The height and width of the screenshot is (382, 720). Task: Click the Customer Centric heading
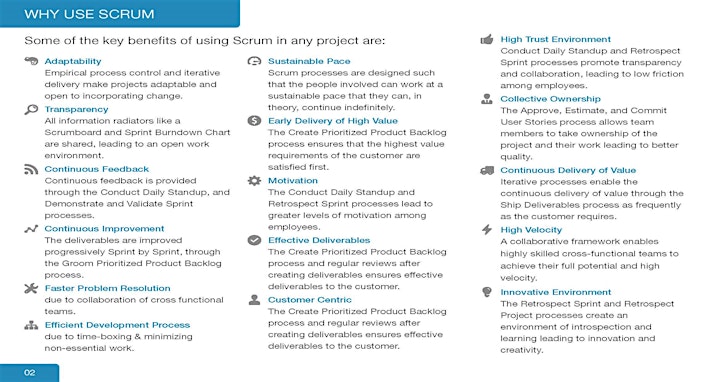point(310,300)
